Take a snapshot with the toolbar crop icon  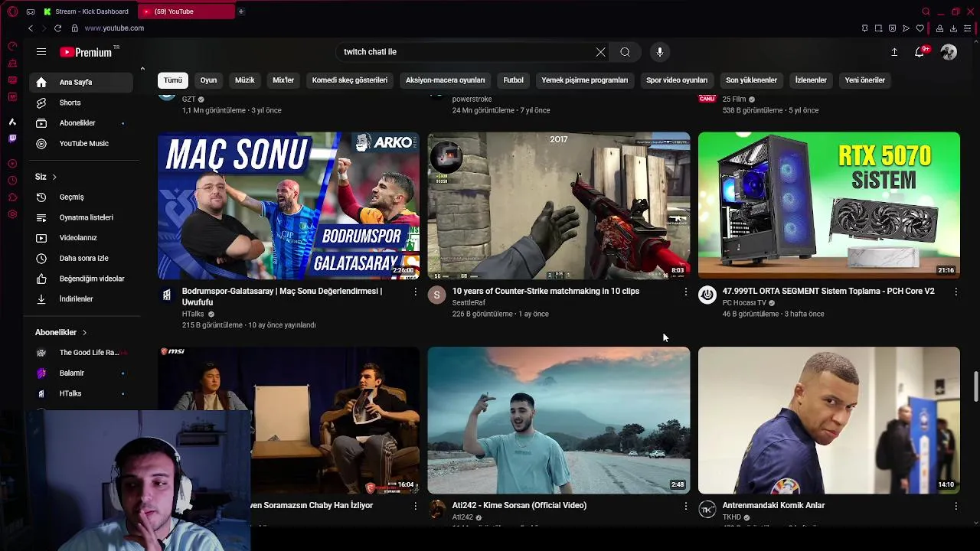point(878,28)
